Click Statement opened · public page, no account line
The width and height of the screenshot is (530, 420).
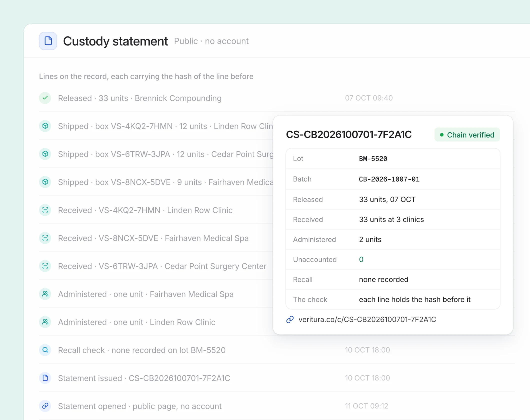point(140,406)
